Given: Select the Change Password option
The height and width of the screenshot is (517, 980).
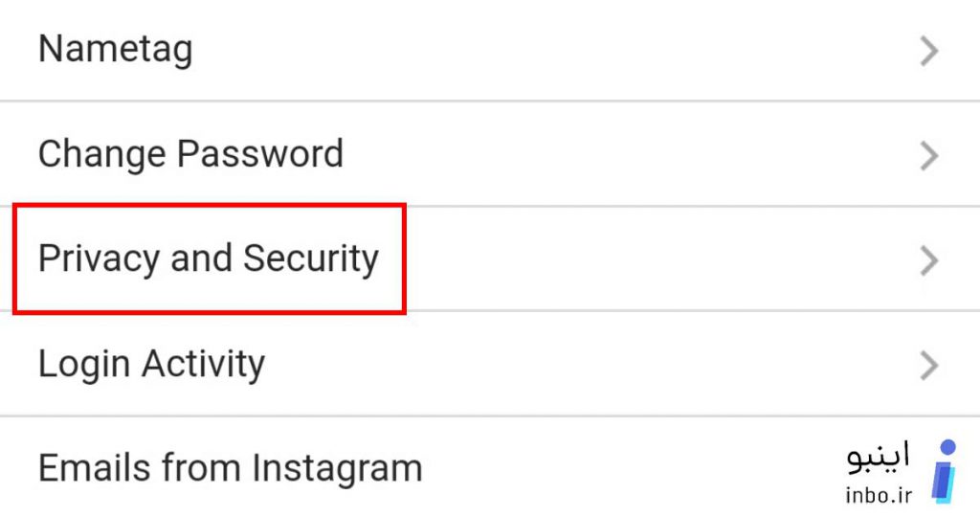Looking at the screenshot, I should (x=490, y=154).
